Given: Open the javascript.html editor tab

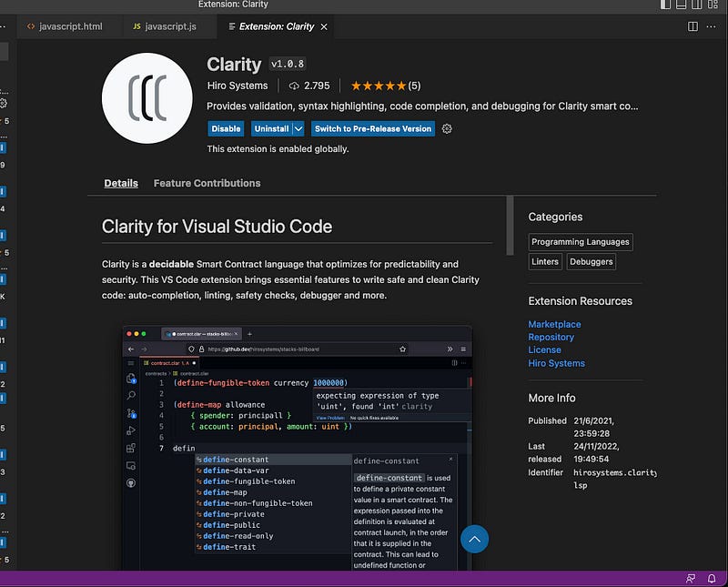Looking at the screenshot, I should (65, 26).
